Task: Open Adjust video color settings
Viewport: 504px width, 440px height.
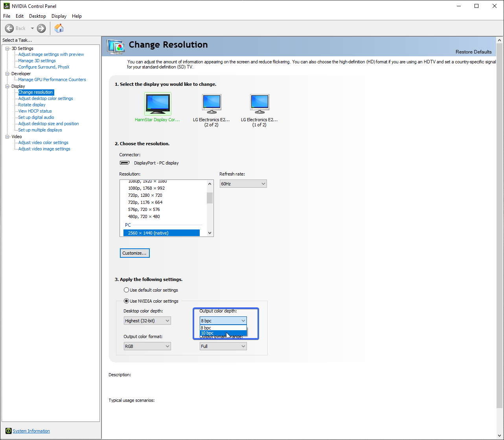Action: [x=43, y=142]
